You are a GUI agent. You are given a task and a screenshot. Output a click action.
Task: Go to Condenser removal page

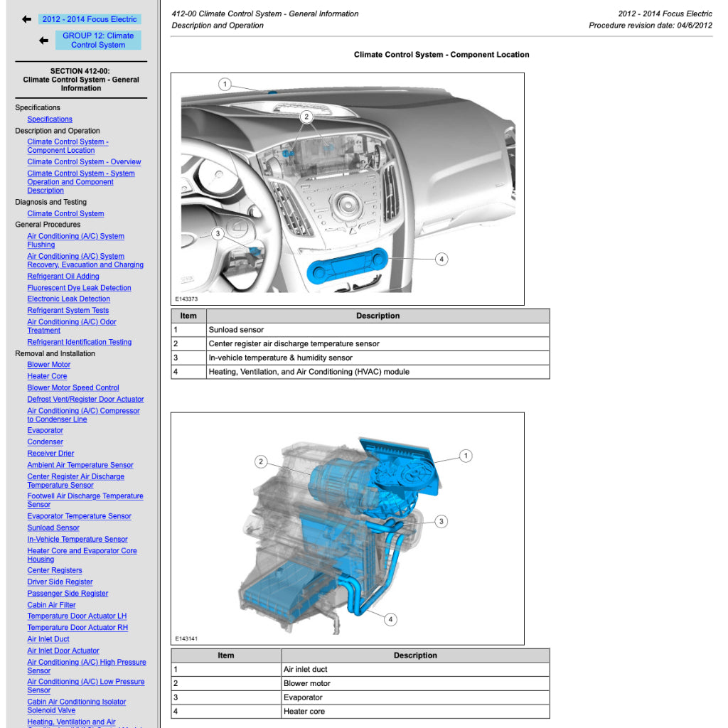[45, 442]
